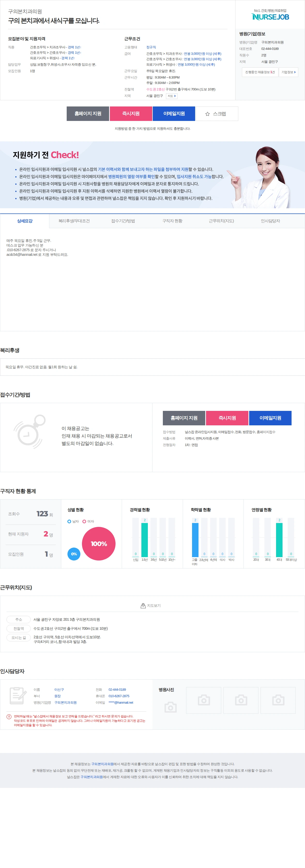Click the top 홈페이지 지원 button
Viewport: 305px width, 868px height.
88,113
